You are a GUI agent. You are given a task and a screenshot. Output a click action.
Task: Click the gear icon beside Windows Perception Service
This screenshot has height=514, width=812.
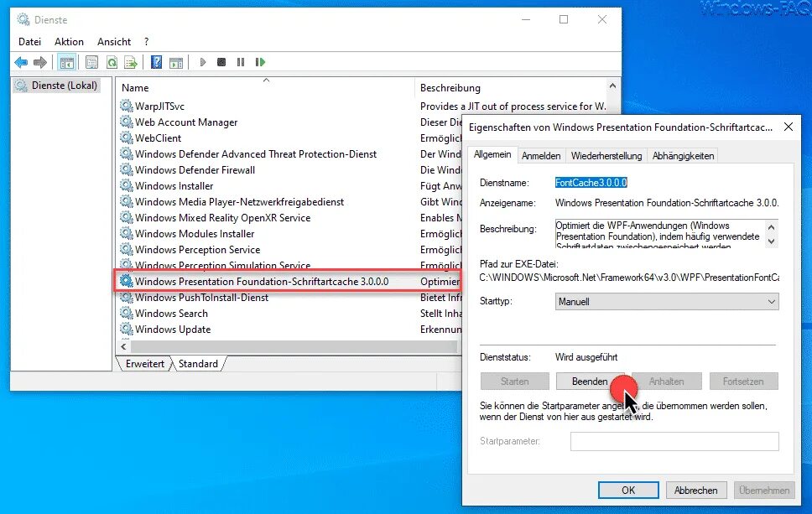click(127, 250)
